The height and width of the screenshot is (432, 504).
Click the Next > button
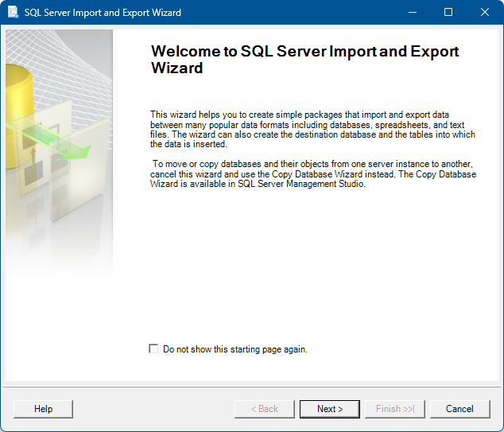pos(329,409)
